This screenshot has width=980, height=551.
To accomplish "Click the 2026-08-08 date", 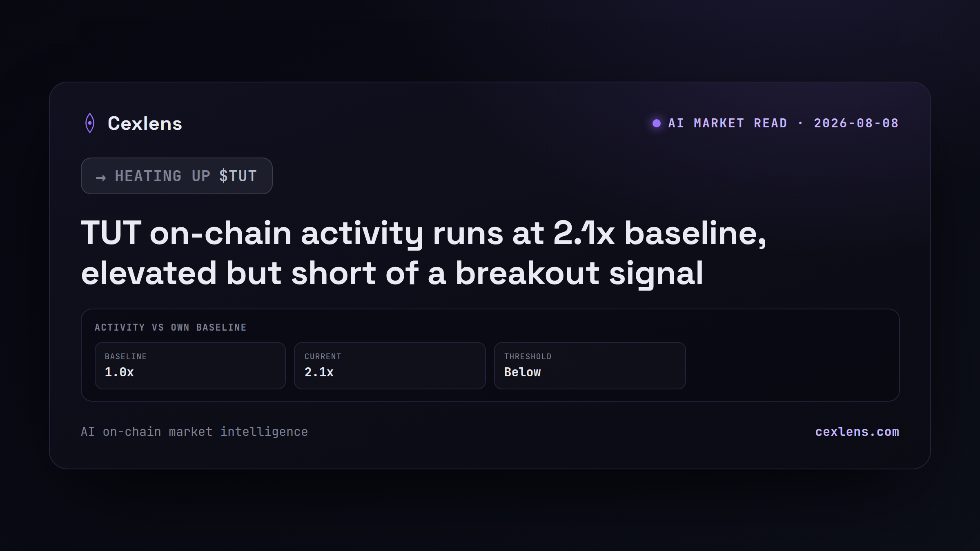I will tap(856, 123).
